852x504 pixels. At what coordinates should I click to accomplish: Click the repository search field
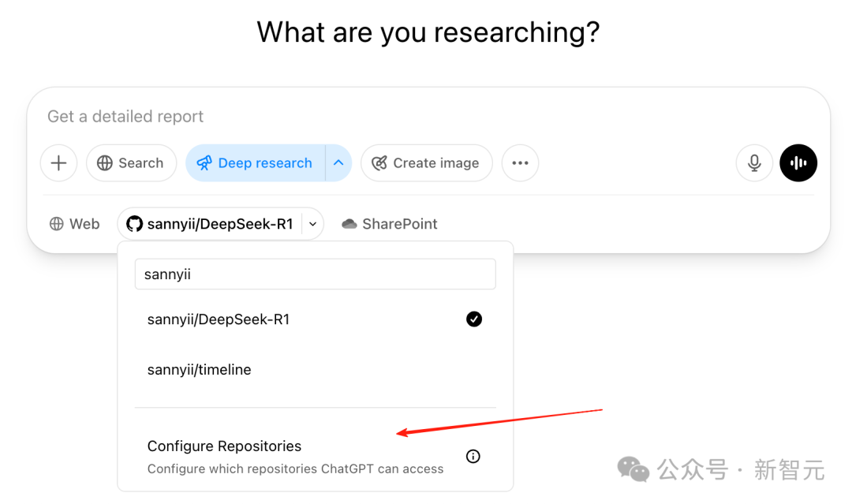click(315, 274)
